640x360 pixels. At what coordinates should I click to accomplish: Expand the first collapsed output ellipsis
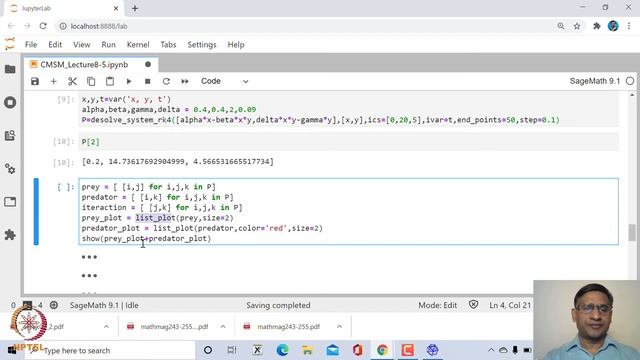tap(89, 257)
